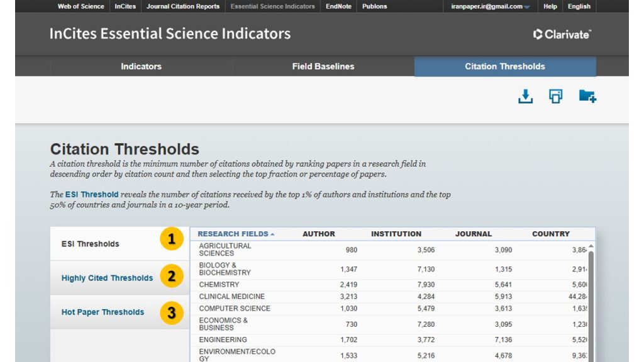
Task: Click the INSTITUTION column header
Action: (396, 234)
